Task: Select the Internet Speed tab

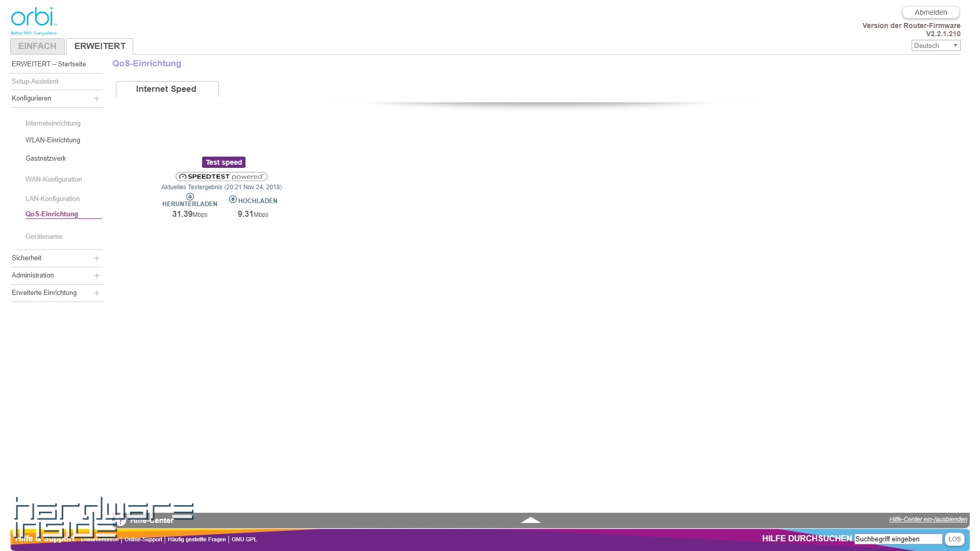Action: 167,89
